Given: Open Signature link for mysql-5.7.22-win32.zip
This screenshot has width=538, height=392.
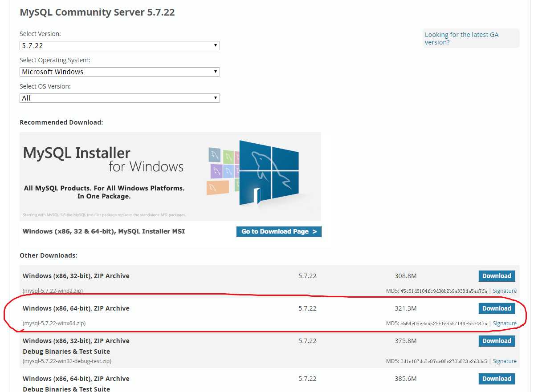Looking at the screenshot, I should click(x=505, y=291).
